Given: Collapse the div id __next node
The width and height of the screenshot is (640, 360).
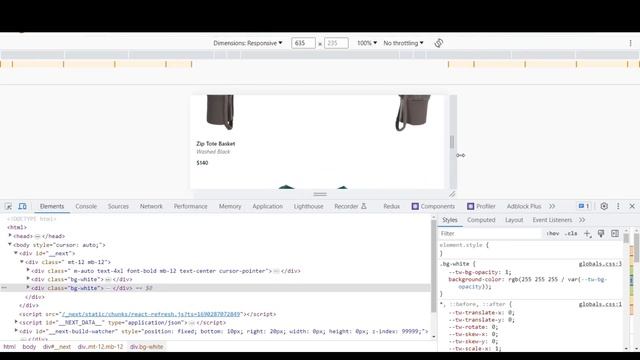Looking at the screenshot, I should (x=16, y=253).
